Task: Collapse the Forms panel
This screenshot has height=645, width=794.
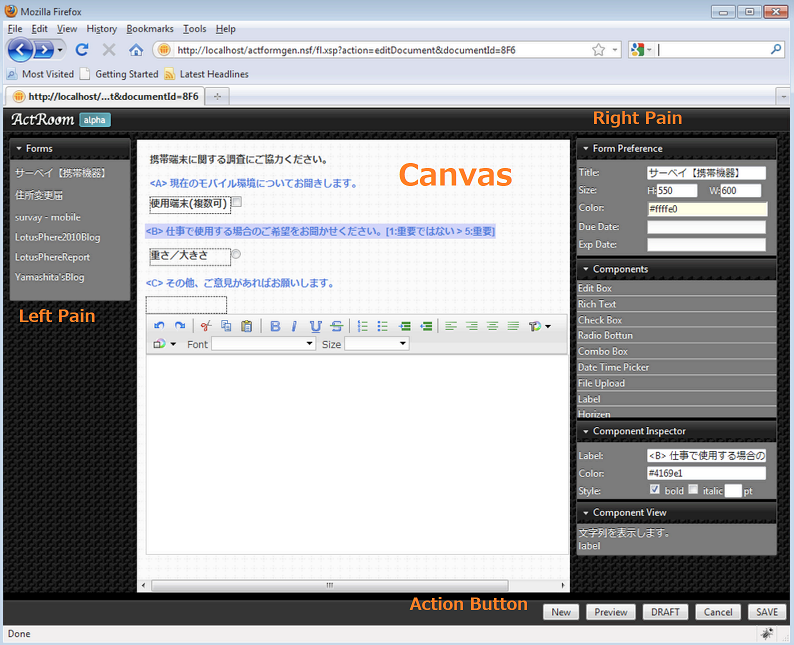Action: click(x=19, y=149)
